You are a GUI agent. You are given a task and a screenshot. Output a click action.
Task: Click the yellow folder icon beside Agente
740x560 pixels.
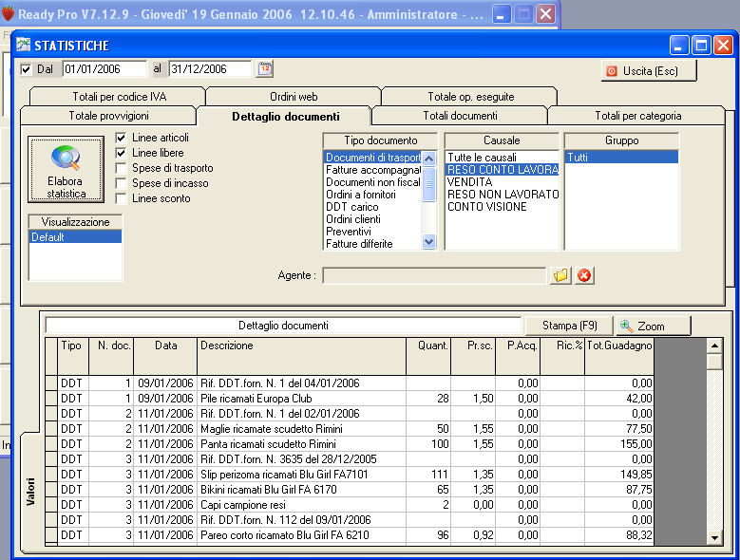[560, 275]
